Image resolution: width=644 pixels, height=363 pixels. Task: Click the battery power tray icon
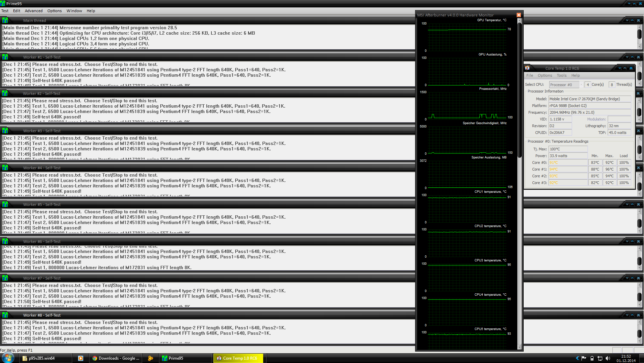point(592,358)
